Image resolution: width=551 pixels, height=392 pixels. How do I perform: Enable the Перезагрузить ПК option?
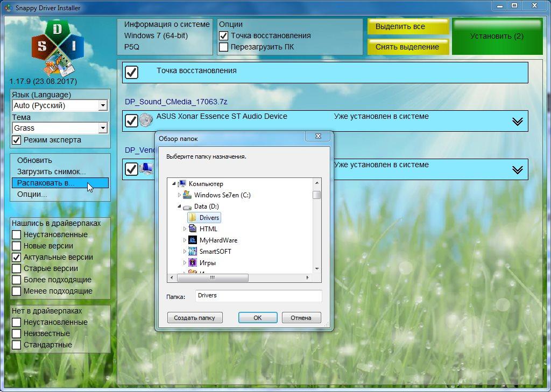click(224, 47)
